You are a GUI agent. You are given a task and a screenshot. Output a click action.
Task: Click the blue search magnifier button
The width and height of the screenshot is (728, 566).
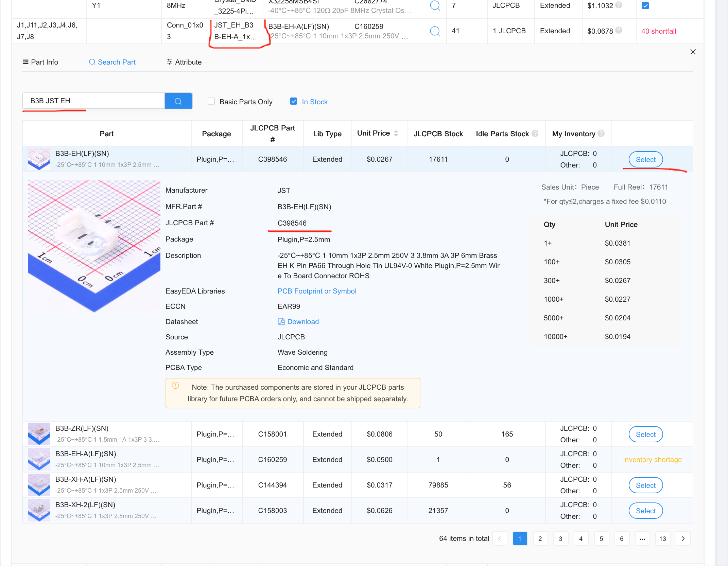pyautogui.click(x=178, y=101)
